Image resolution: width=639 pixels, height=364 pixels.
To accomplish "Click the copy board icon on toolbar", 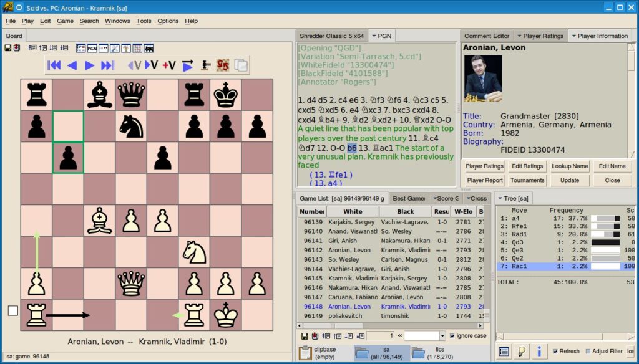I will [242, 65].
